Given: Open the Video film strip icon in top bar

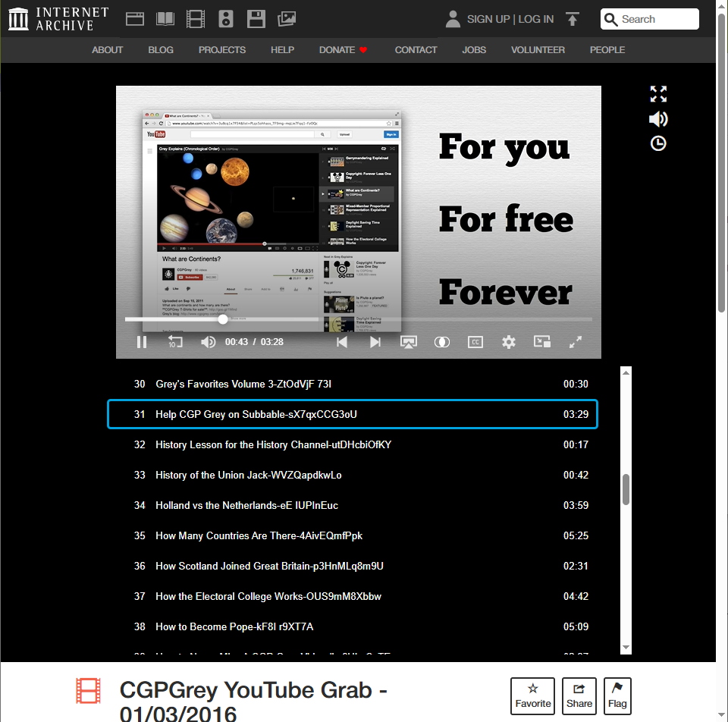Looking at the screenshot, I should pyautogui.click(x=196, y=19).
